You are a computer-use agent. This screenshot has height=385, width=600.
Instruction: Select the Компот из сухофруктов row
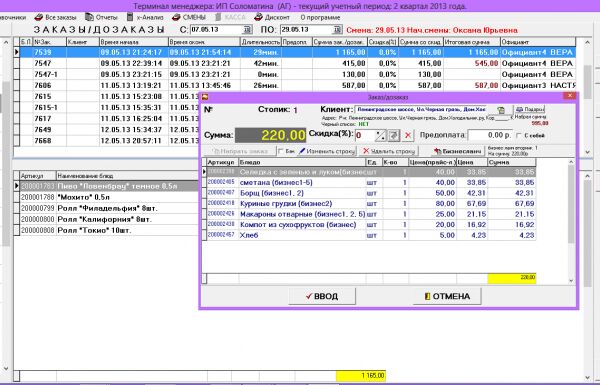click(371, 225)
